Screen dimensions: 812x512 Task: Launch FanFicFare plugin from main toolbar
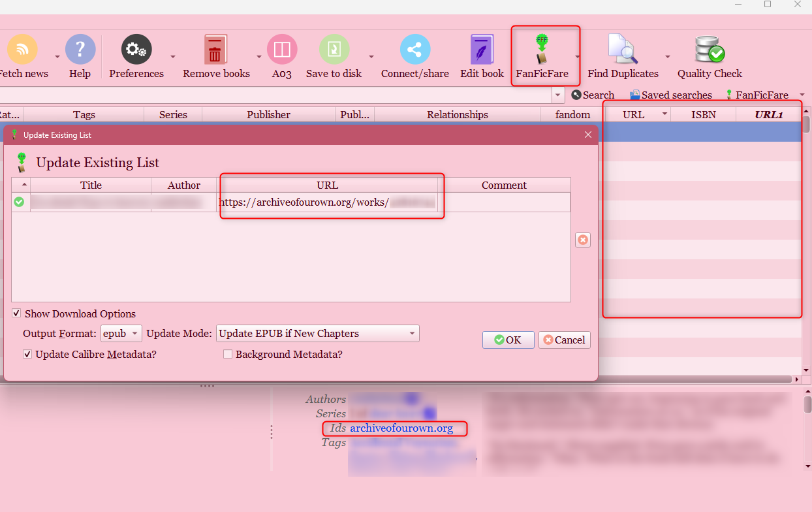point(542,50)
